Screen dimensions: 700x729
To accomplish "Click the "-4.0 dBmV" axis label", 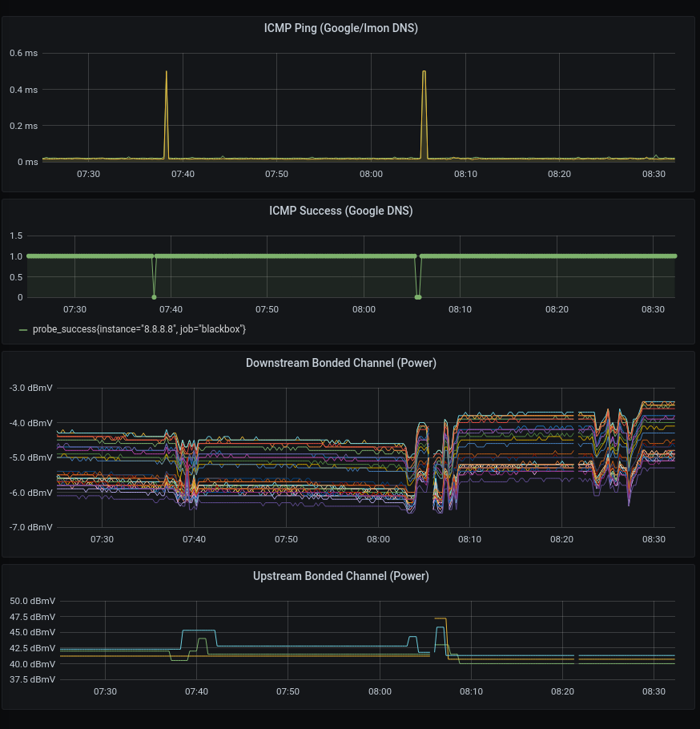I will (x=31, y=423).
